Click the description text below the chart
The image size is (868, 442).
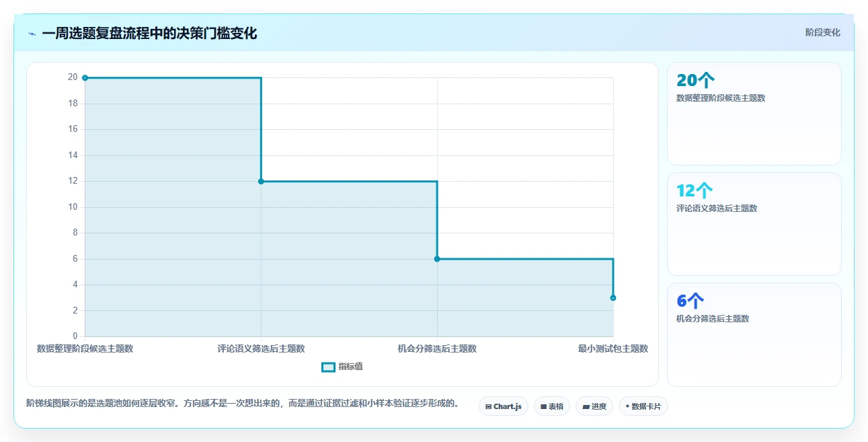click(243, 404)
